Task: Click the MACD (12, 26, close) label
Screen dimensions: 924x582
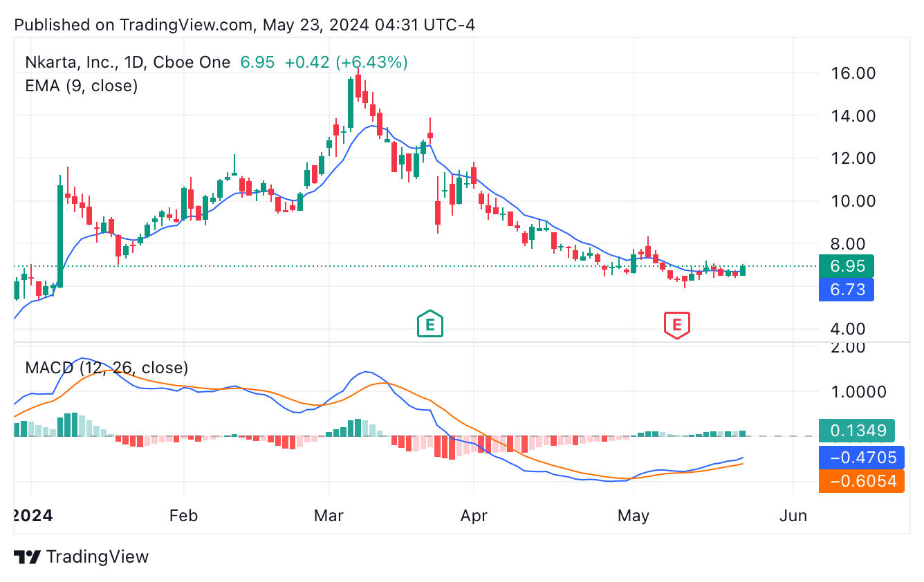Action: click(x=107, y=368)
